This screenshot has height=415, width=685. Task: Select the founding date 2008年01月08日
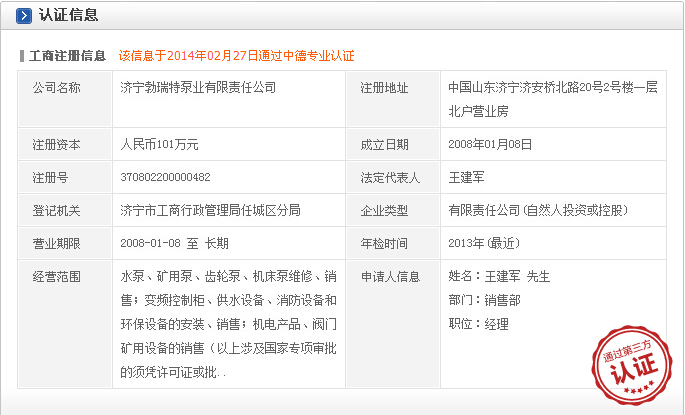(491, 144)
